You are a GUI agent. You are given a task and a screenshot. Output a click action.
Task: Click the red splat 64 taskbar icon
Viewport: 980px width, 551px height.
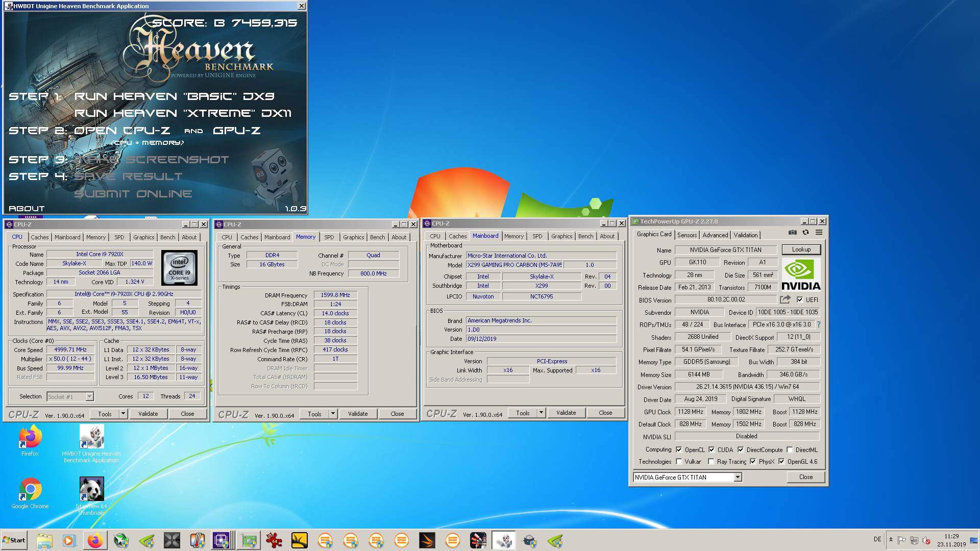pyautogui.click(x=274, y=540)
